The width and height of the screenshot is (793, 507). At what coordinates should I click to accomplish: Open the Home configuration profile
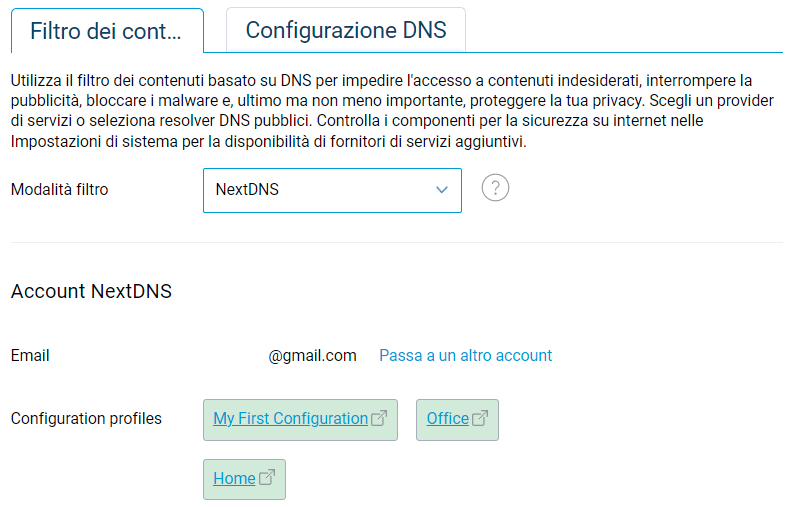coord(234,478)
